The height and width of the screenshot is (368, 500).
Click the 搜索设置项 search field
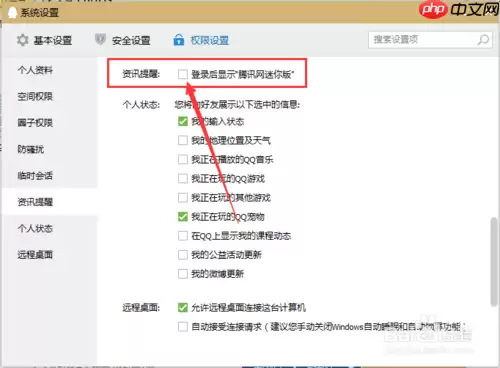pyautogui.click(x=430, y=40)
